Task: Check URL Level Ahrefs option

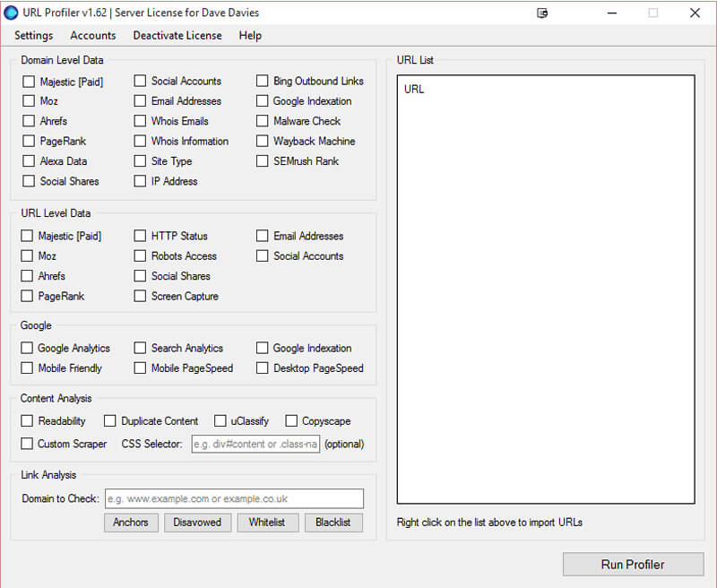Action: tap(27, 276)
